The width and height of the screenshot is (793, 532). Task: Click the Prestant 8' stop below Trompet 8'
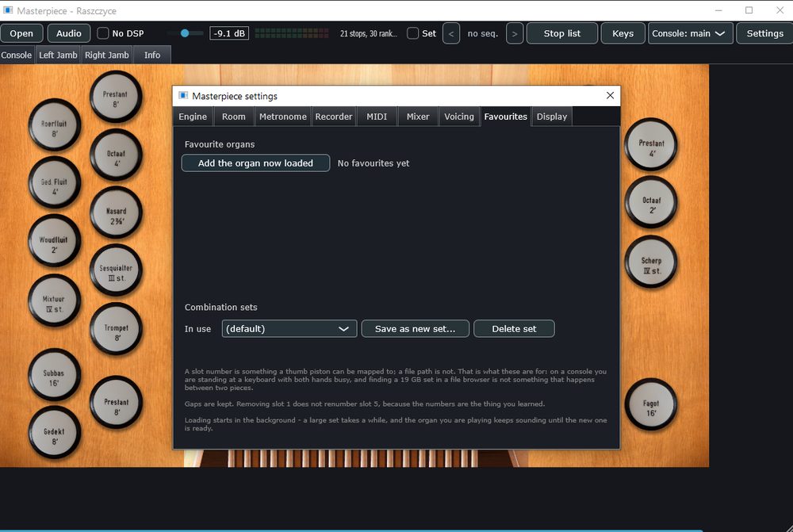click(116, 403)
